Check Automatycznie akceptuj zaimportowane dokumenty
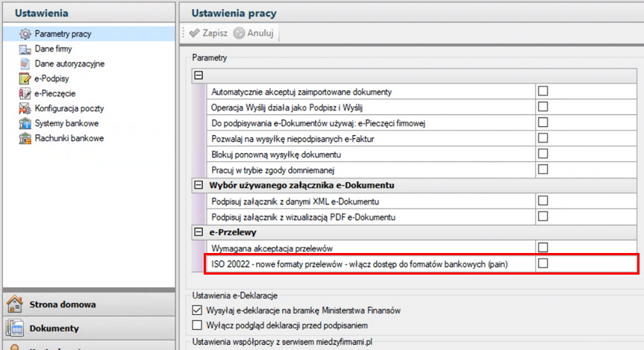This screenshot has height=350, width=644. point(543,91)
